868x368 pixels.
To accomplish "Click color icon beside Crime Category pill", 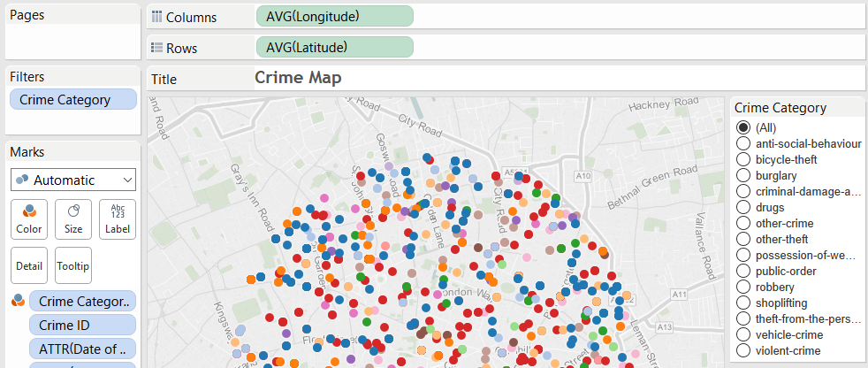I will 19,302.
